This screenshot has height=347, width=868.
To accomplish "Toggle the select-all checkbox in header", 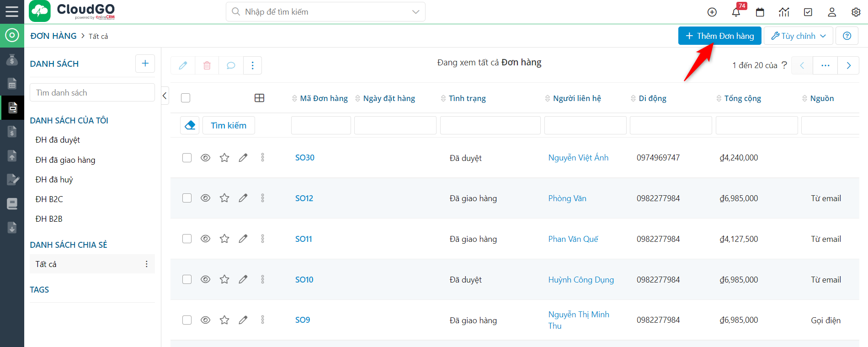I will [186, 98].
